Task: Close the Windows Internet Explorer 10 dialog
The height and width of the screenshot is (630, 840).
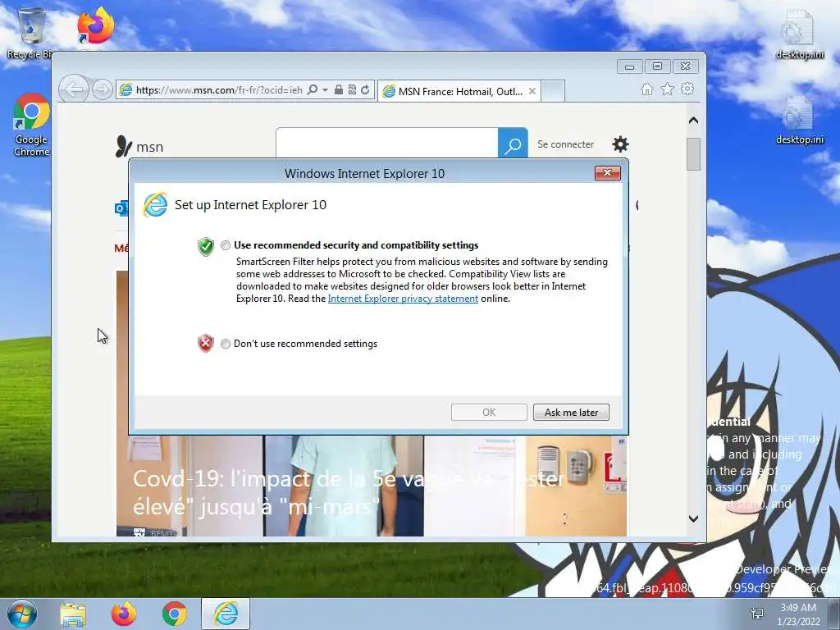Action: click(x=608, y=173)
